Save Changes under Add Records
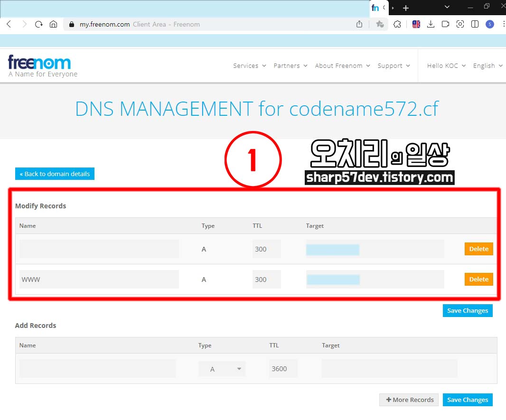This screenshot has height=420, width=506. coord(468,400)
